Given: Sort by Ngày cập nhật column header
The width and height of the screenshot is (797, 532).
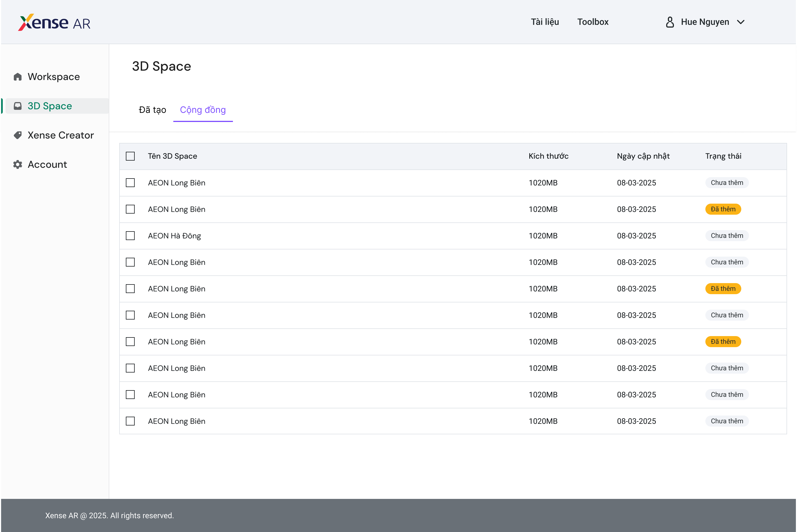Looking at the screenshot, I should pyautogui.click(x=643, y=156).
